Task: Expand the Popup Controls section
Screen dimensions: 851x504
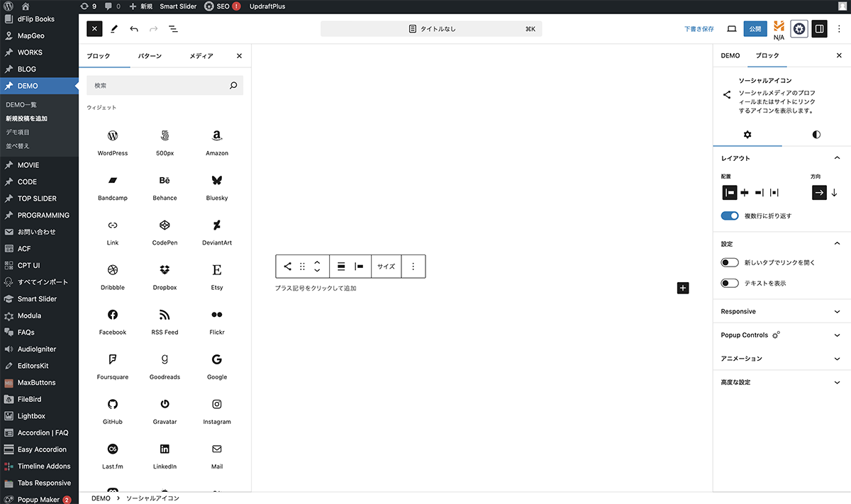Action: [780, 335]
